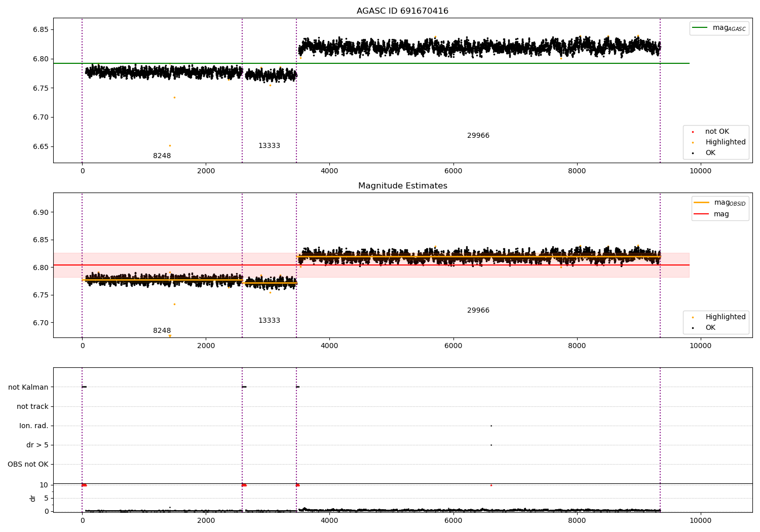
Task: Select 'not OK' legend entry in top plot
Action: pyautogui.click(x=717, y=132)
